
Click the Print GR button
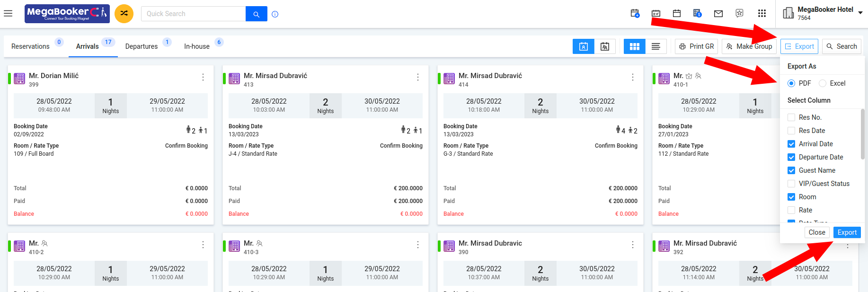pos(697,46)
